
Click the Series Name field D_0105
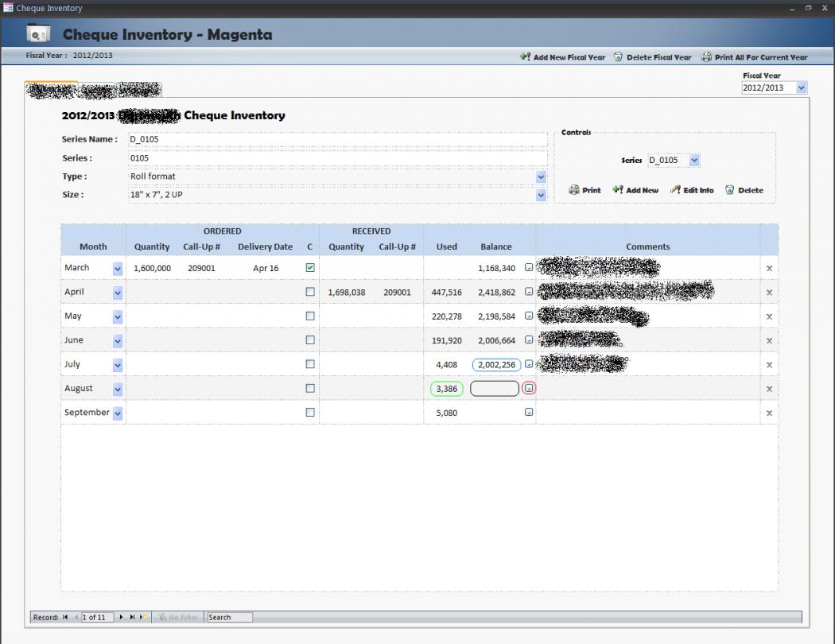338,139
